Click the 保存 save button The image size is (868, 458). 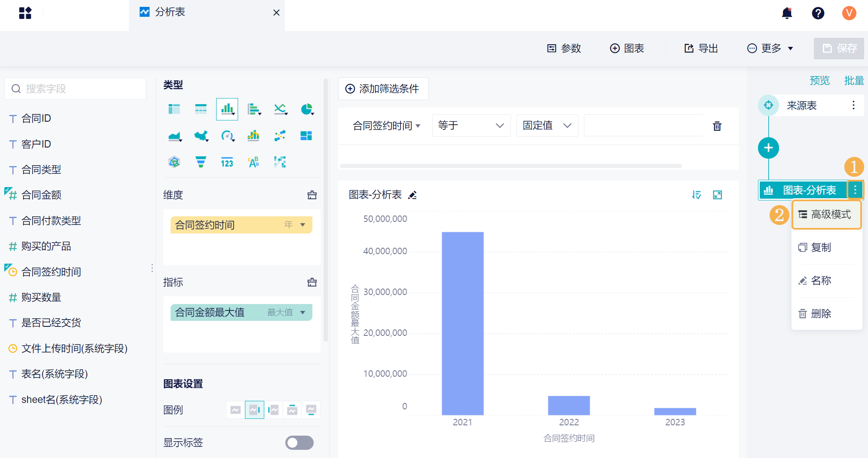tap(839, 48)
